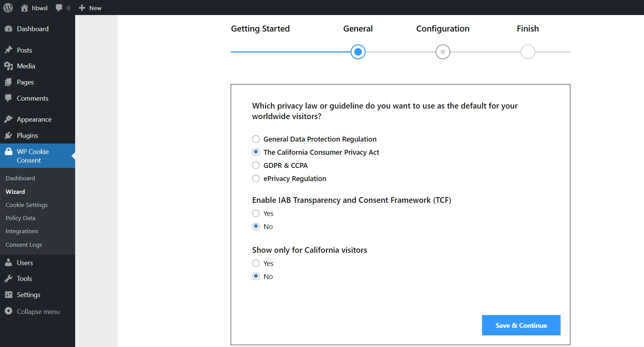Enable IAB TCF by selecting Yes
This screenshot has width=644, height=347.
(256, 213)
